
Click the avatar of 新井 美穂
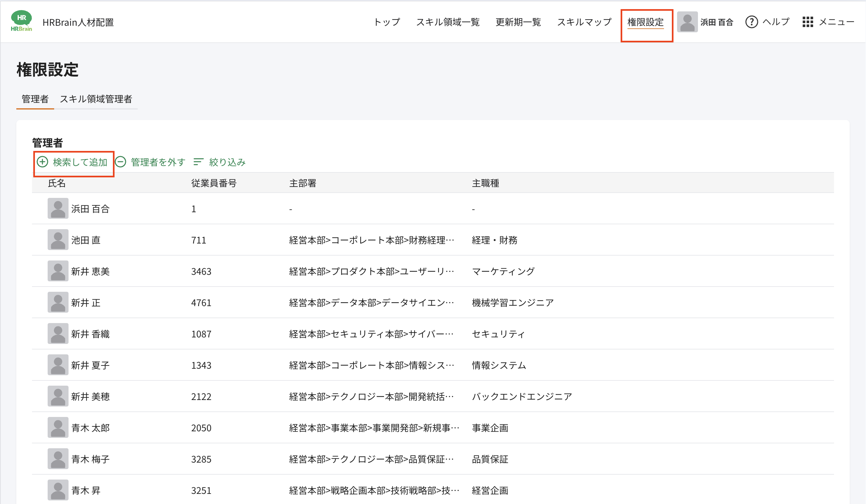point(58,396)
